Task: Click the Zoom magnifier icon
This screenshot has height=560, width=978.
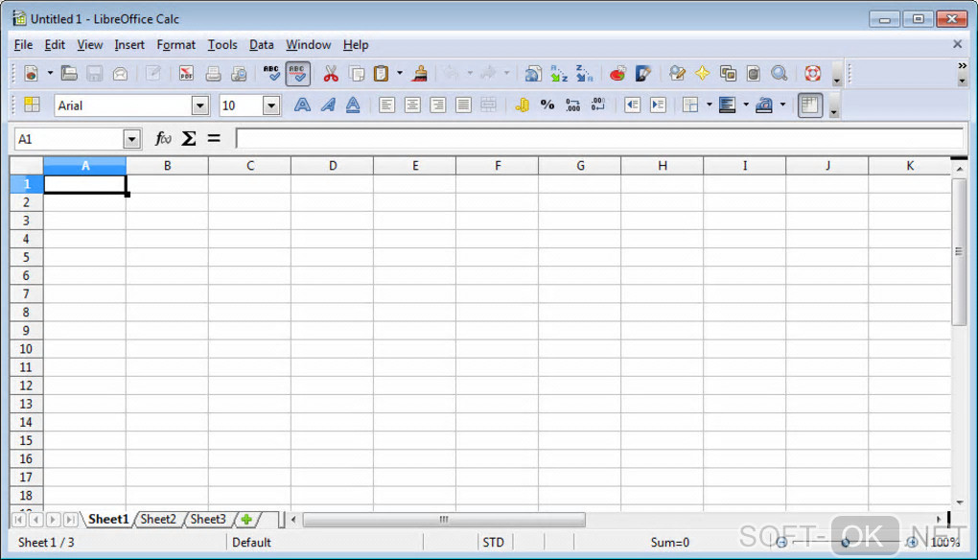Action: point(779,74)
